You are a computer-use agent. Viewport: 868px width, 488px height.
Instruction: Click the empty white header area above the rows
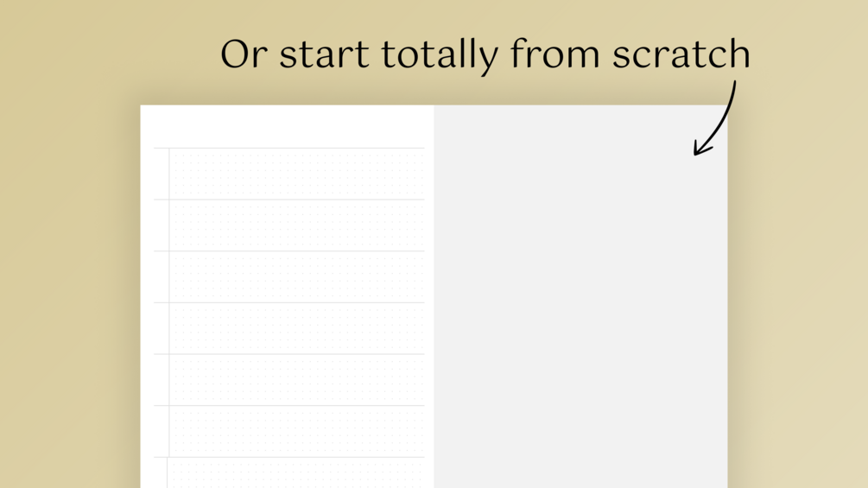click(288, 126)
